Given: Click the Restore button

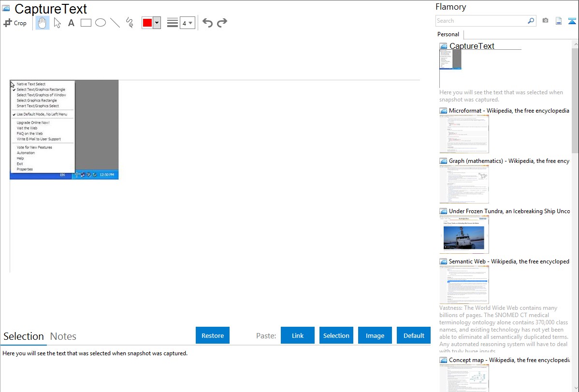Looking at the screenshot, I should 213,335.
